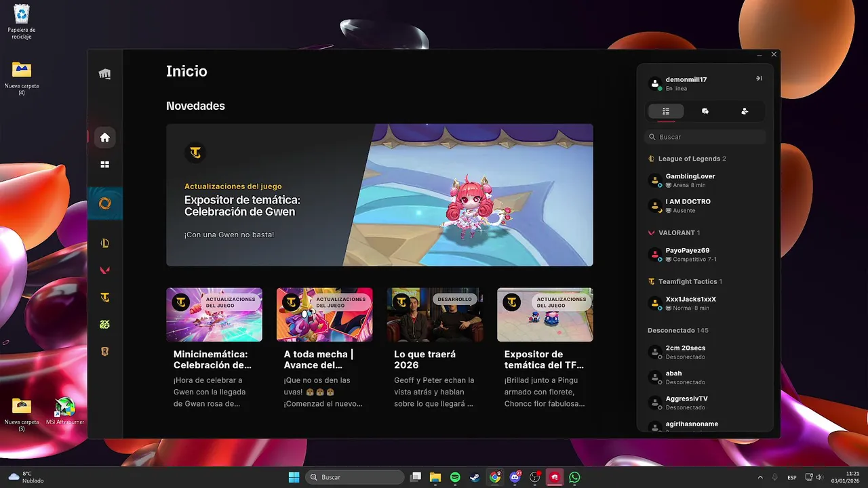The height and width of the screenshot is (488, 868).
Task: Show hidden system tray icons
Action: point(759,477)
